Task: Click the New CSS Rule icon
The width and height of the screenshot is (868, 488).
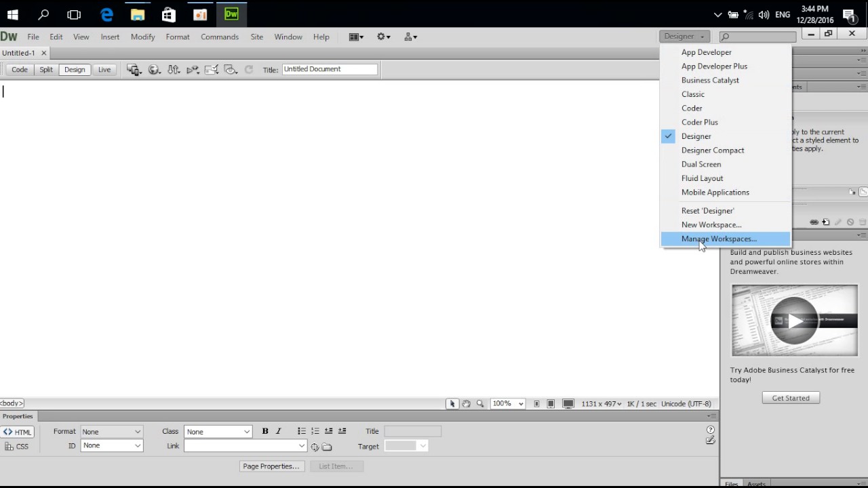Action: (826, 222)
